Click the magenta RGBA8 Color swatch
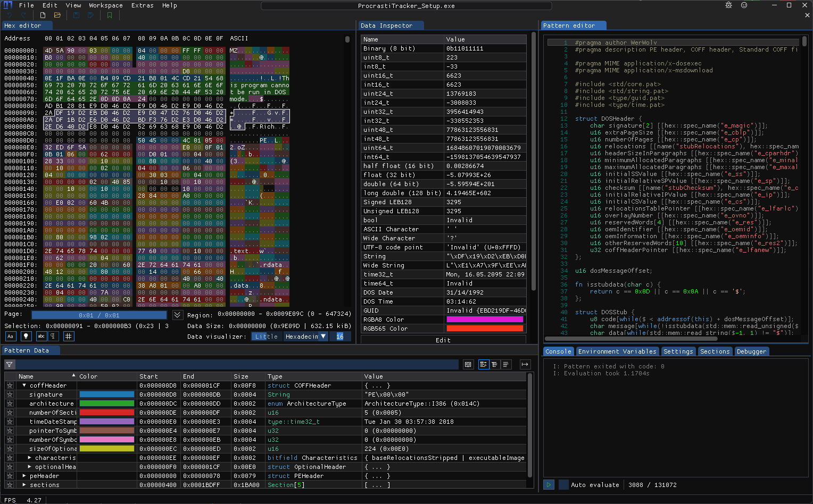The image size is (813, 504). tap(484, 320)
